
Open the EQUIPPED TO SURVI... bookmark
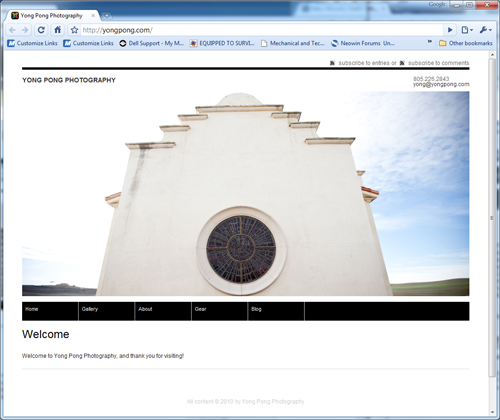(222, 43)
